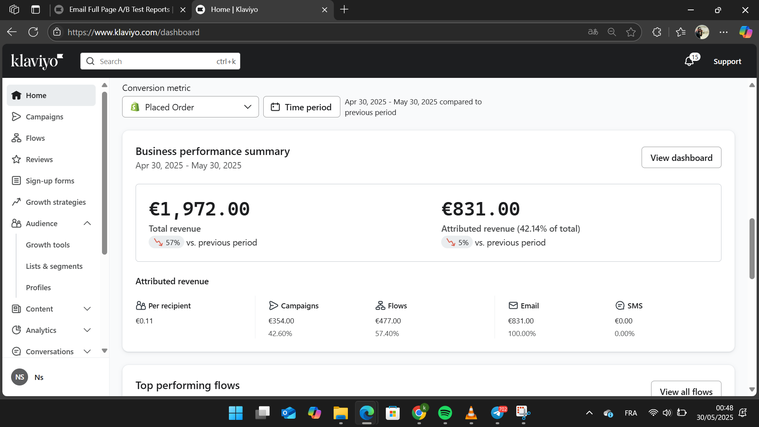Click the Klaviyo logo

[x=36, y=61]
